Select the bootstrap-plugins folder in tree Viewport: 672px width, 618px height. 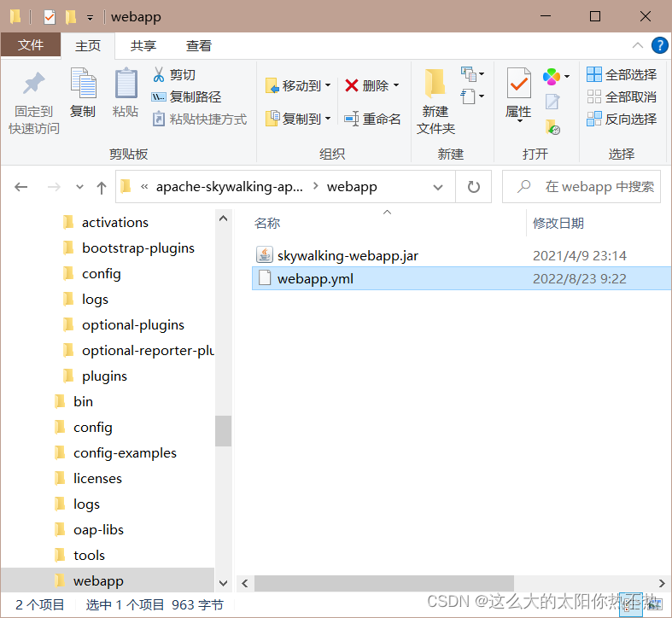tap(138, 248)
